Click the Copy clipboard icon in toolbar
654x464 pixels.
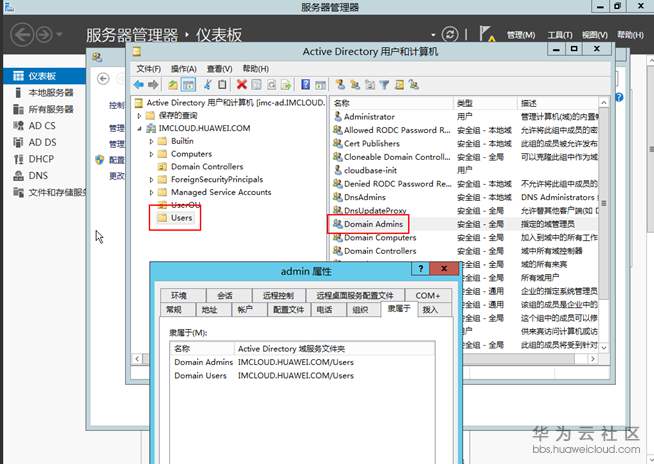[222, 85]
